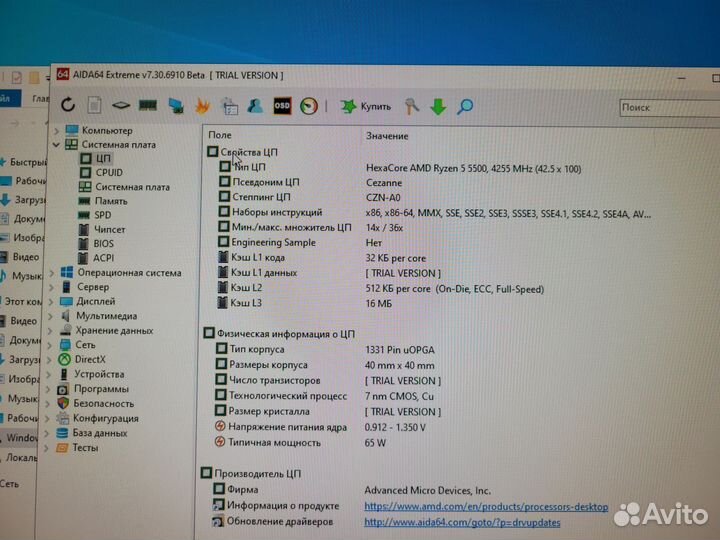Expand the Дисплей node
This screenshot has width=720, height=540.
click(51, 302)
